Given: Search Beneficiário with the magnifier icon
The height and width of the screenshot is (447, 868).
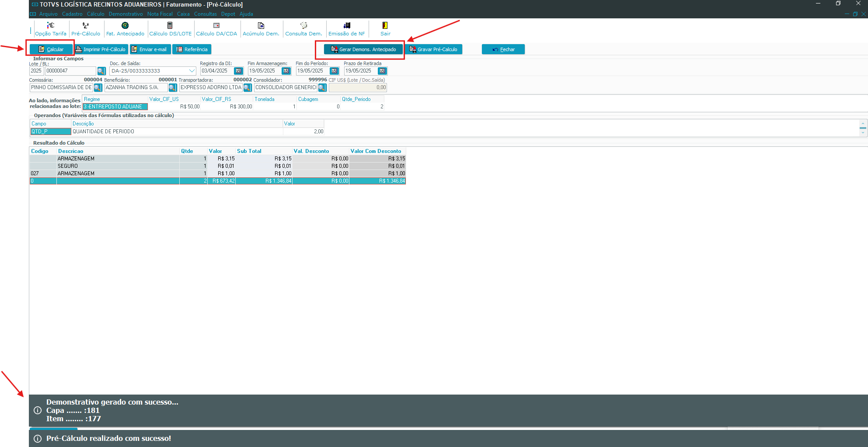Looking at the screenshot, I should click(x=172, y=87).
